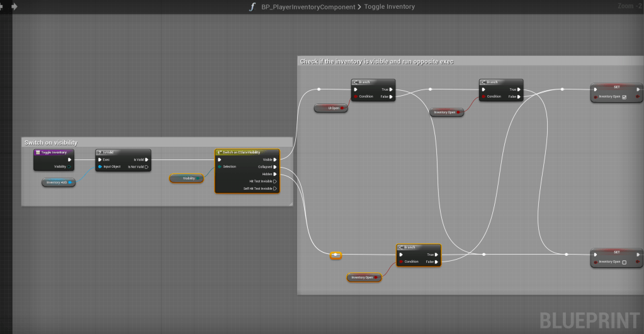Click the forward navigation arrow
Image resolution: width=644 pixels, height=334 pixels.
pyautogui.click(x=14, y=6)
